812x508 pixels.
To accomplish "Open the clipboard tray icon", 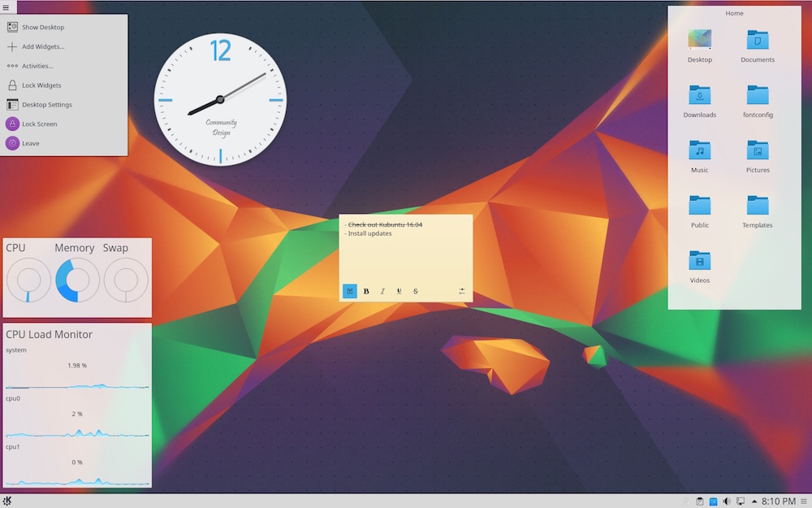I will click(x=700, y=501).
